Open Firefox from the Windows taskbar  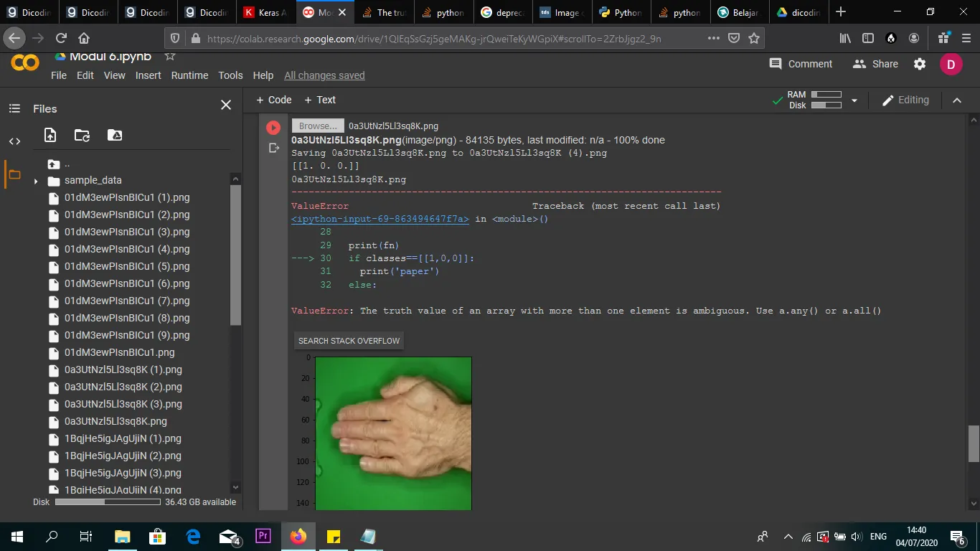pos(298,536)
